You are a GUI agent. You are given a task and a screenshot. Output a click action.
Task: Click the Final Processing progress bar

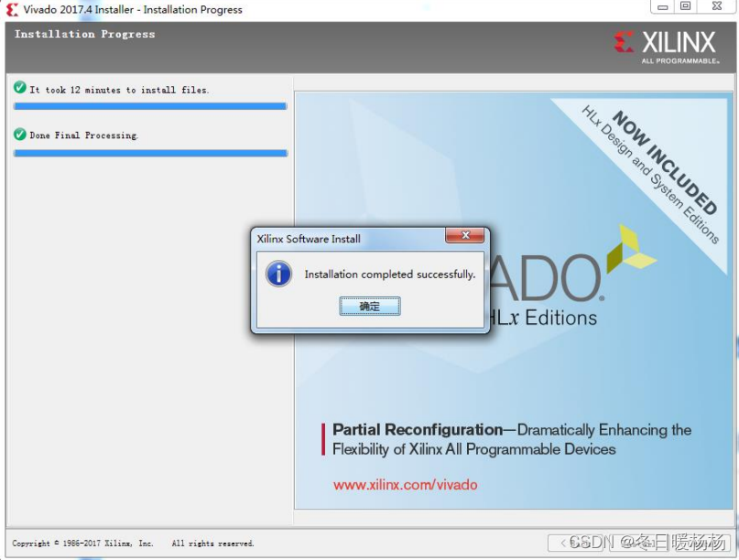150,153
